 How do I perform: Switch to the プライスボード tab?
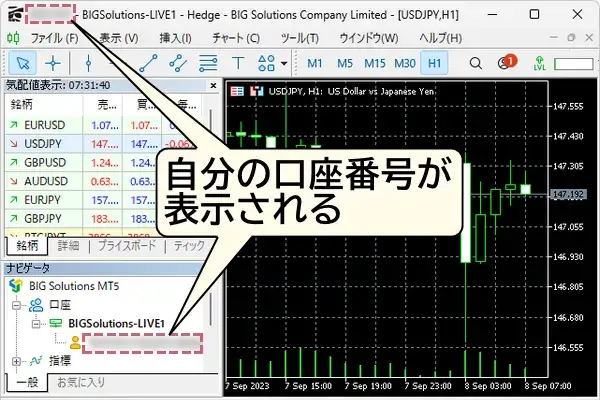[127, 245]
